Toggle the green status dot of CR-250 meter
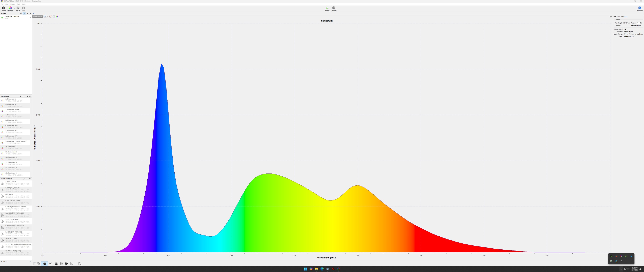The width and height of the screenshot is (644, 272). tap(2, 17)
